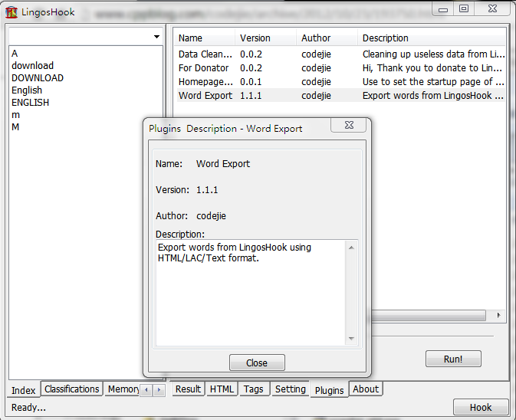Screen dimensions: 516x420
Task: Click the Author column header
Action: click(x=327, y=38)
